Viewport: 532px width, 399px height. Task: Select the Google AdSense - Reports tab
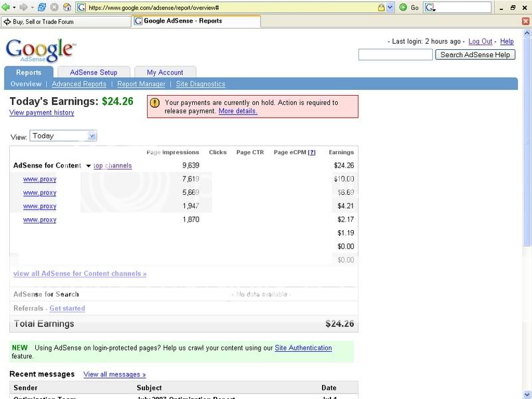(196, 21)
